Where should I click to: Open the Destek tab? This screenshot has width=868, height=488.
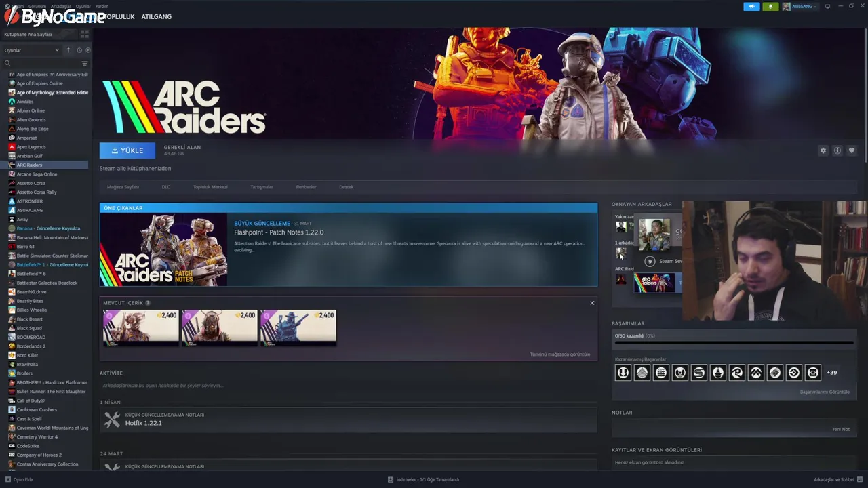click(346, 187)
